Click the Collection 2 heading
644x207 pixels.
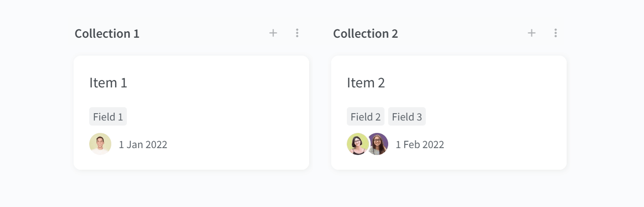[366, 34]
